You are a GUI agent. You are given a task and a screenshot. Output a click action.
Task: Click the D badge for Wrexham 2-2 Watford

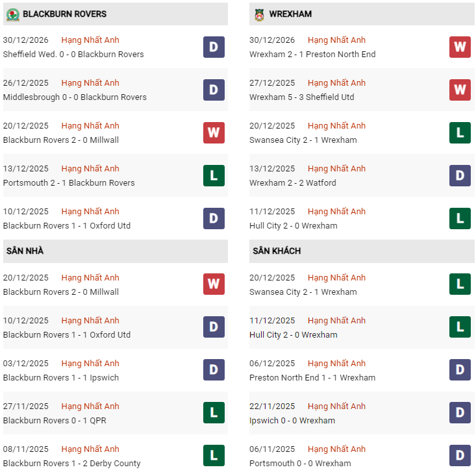(460, 175)
